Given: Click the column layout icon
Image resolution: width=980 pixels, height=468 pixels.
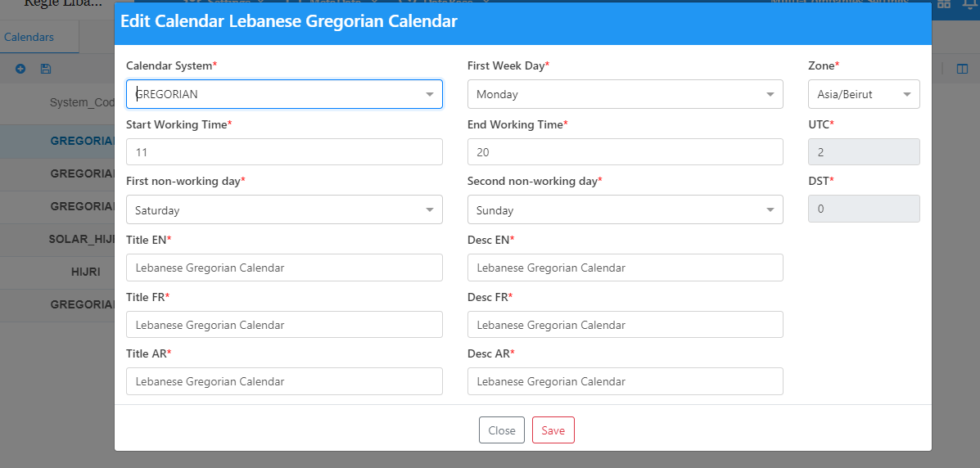Looking at the screenshot, I should tap(962, 69).
